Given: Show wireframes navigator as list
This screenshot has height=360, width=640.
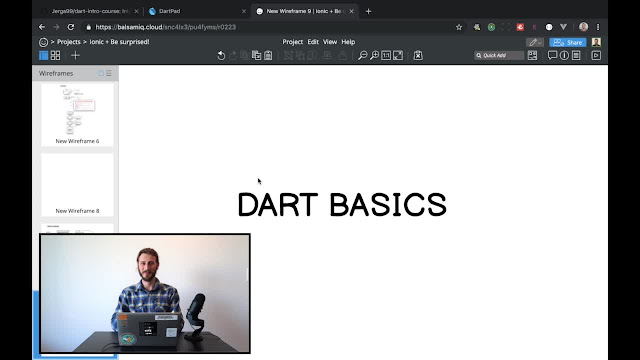Looking at the screenshot, I should coord(109,73).
